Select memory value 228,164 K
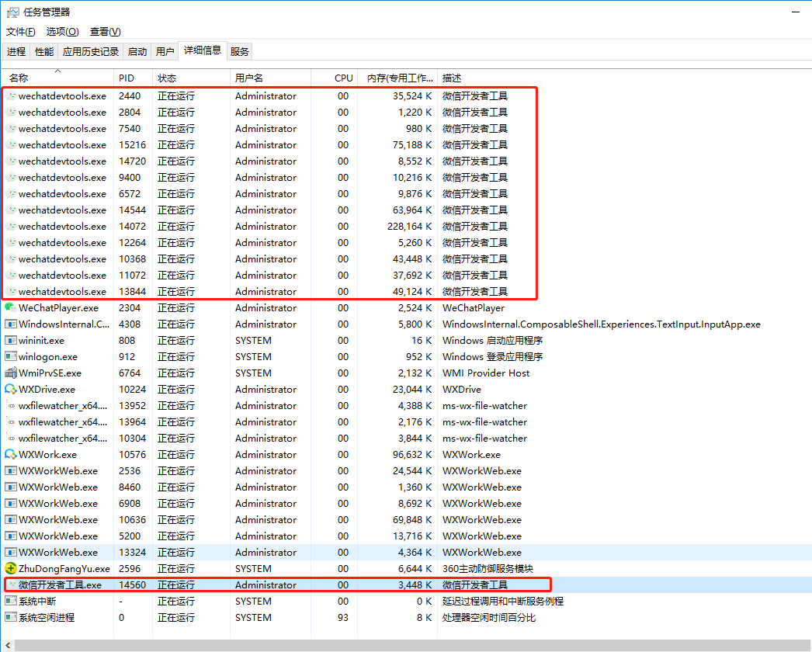This screenshot has width=812, height=652. point(409,227)
